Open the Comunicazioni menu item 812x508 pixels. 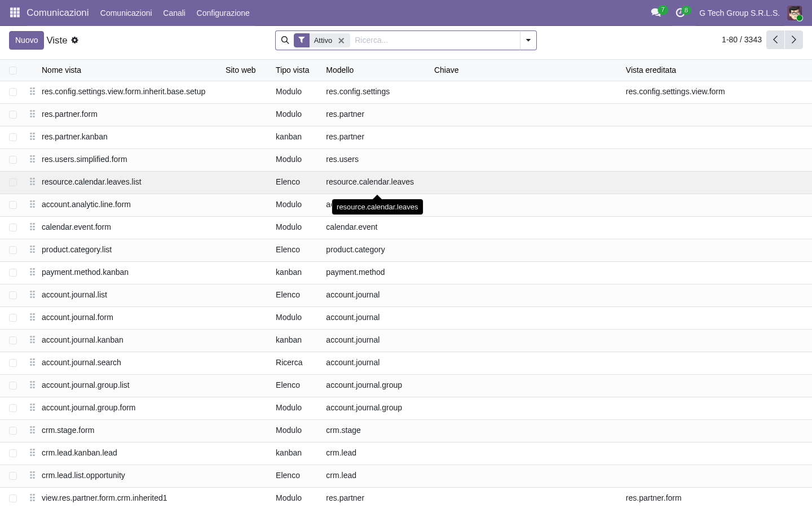coord(126,13)
